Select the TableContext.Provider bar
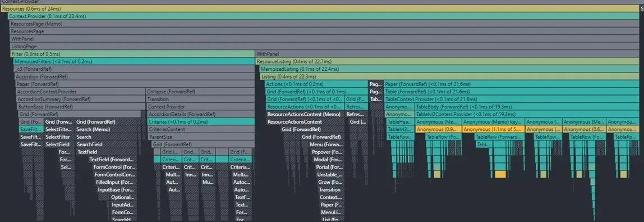The width and height of the screenshot is (644, 222). coord(512,99)
